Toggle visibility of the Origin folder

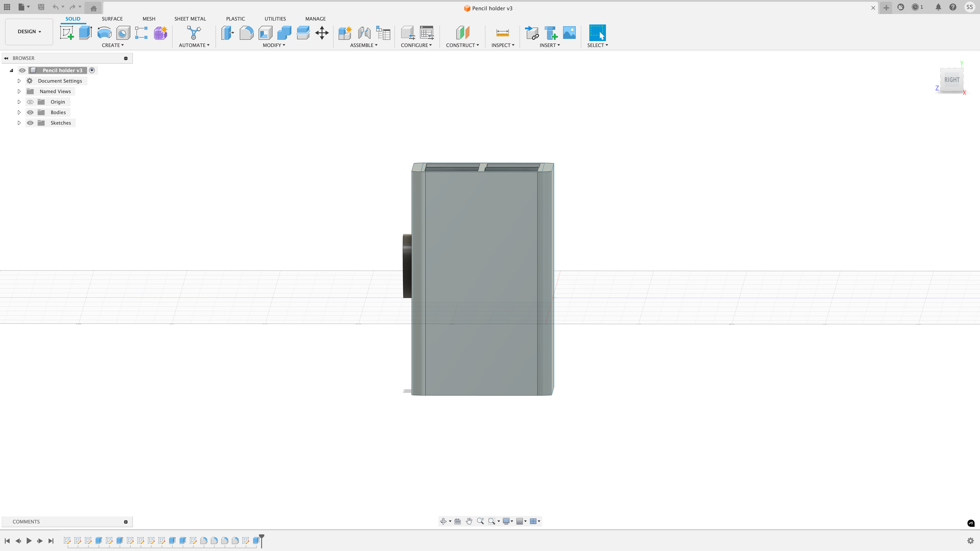(30, 102)
